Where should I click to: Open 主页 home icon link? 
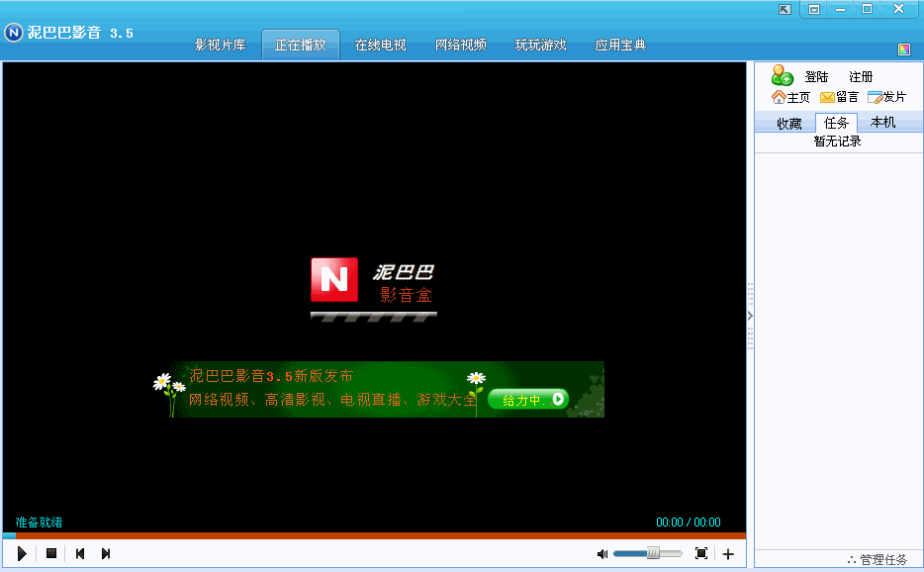[x=790, y=97]
